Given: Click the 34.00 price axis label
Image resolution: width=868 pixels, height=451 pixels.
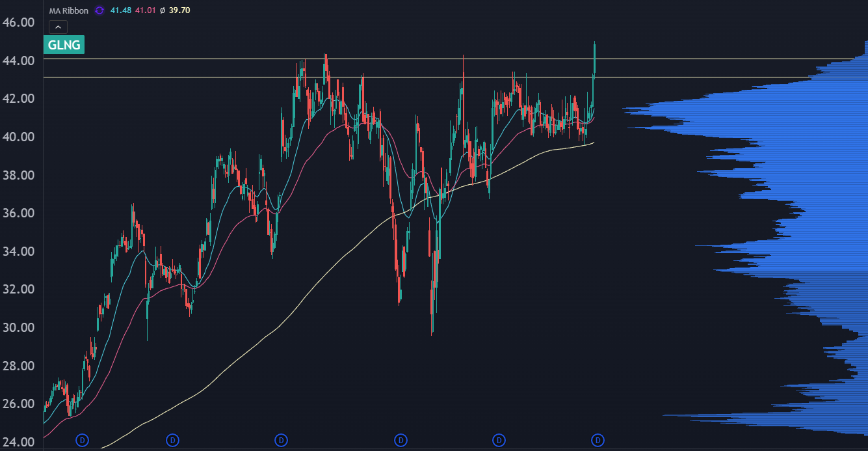Looking at the screenshot, I should pos(18,251).
